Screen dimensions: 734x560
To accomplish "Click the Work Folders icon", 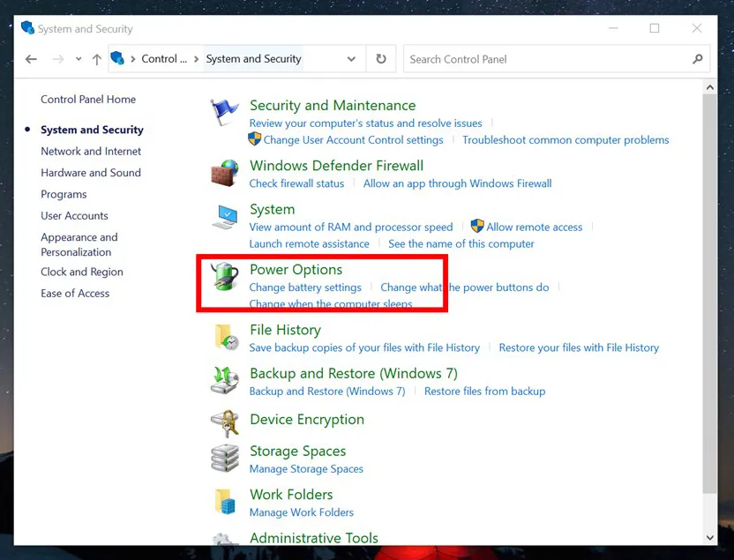I will [x=225, y=502].
